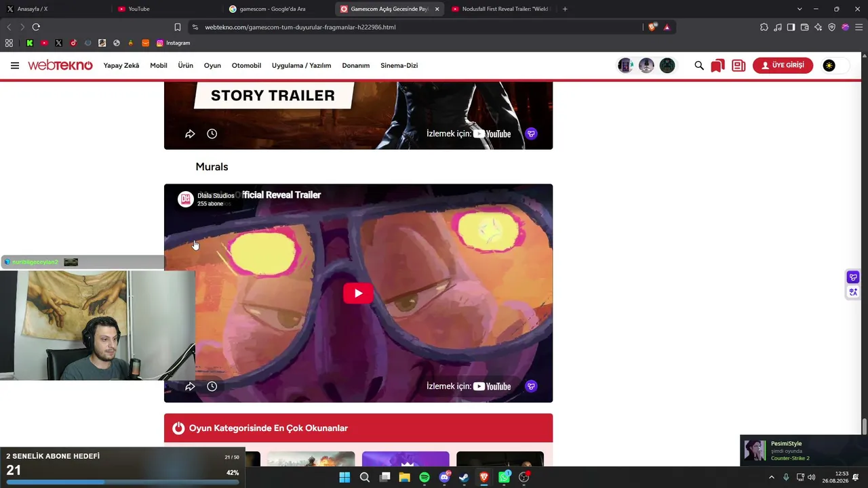Viewport: 868px width, 488px height.
Task: Click the translate side widget icon
Action: pyautogui.click(x=853, y=292)
